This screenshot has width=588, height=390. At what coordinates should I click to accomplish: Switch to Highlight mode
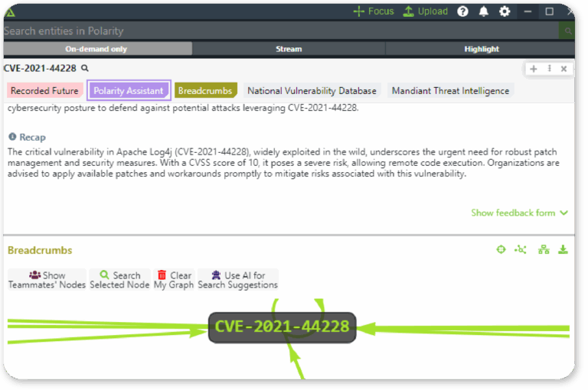click(481, 49)
